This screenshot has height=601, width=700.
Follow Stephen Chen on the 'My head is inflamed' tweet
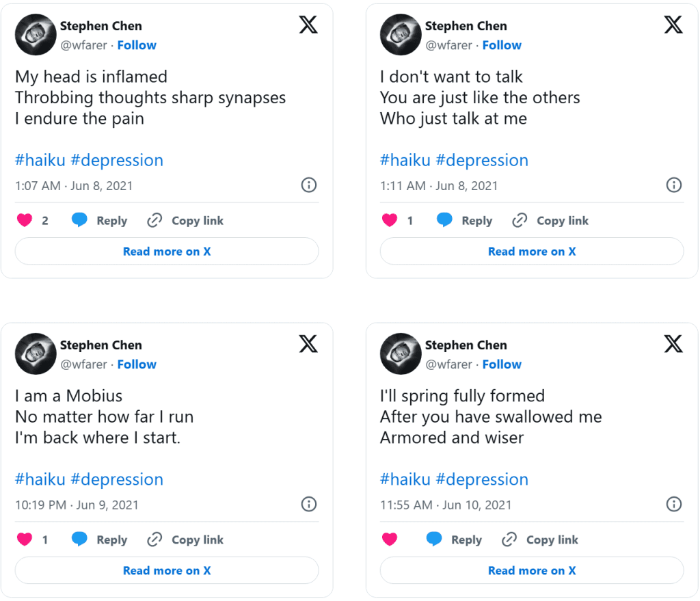pyautogui.click(x=137, y=45)
